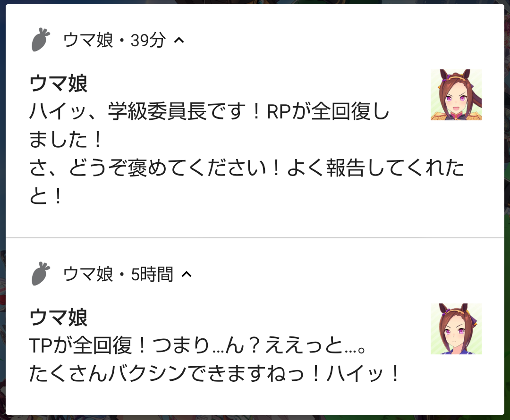Screen dimensions: 510x420
Task: Click ウマ娘 bold title in first notification
Action: tap(59, 83)
